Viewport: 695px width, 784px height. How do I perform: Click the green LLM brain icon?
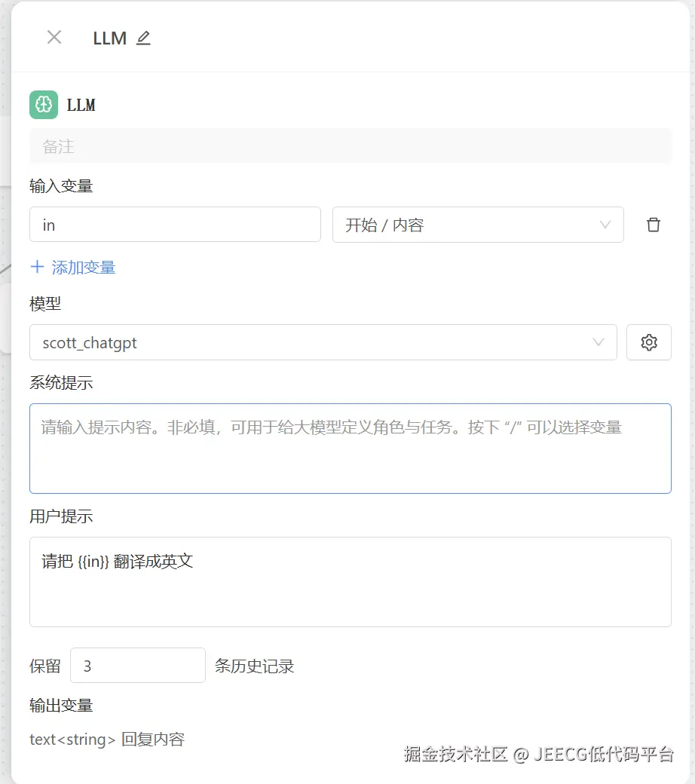pyautogui.click(x=44, y=106)
